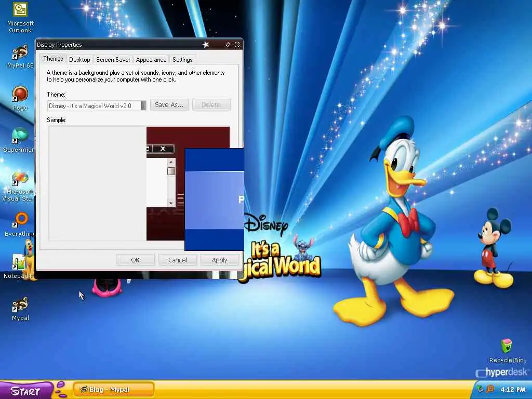Open the Recycle Bin icon
The height and width of the screenshot is (399, 532).
[506, 351]
